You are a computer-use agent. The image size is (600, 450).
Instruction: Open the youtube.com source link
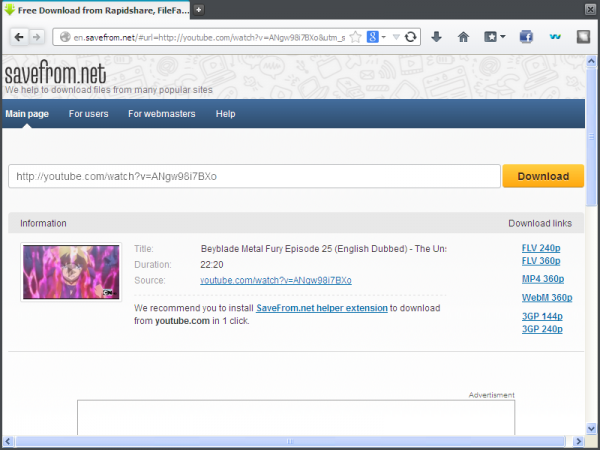(276, 280)
